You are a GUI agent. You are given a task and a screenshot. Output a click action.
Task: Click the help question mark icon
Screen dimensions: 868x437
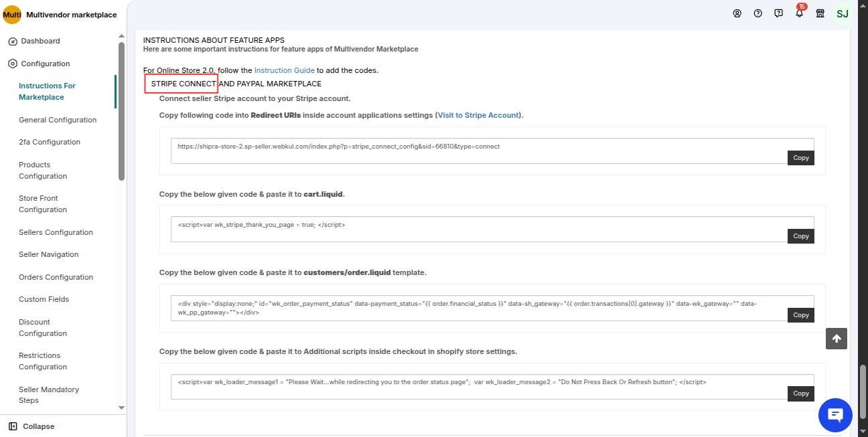tap(757, 13)
